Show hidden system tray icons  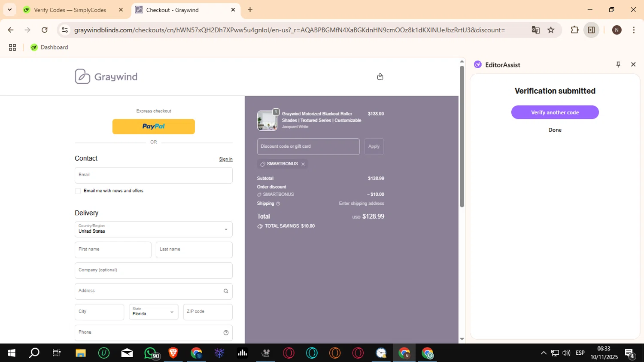tap(544, 353)
